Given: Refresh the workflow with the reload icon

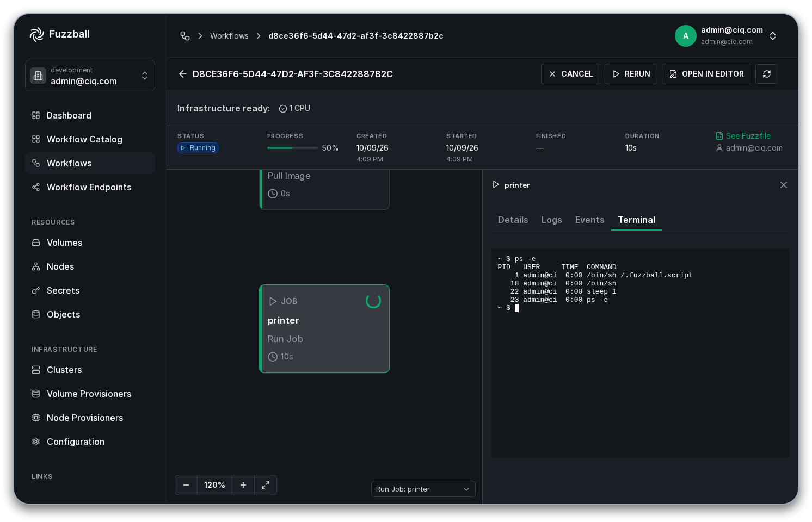Looking at the screenshot, I should point(767,74).
